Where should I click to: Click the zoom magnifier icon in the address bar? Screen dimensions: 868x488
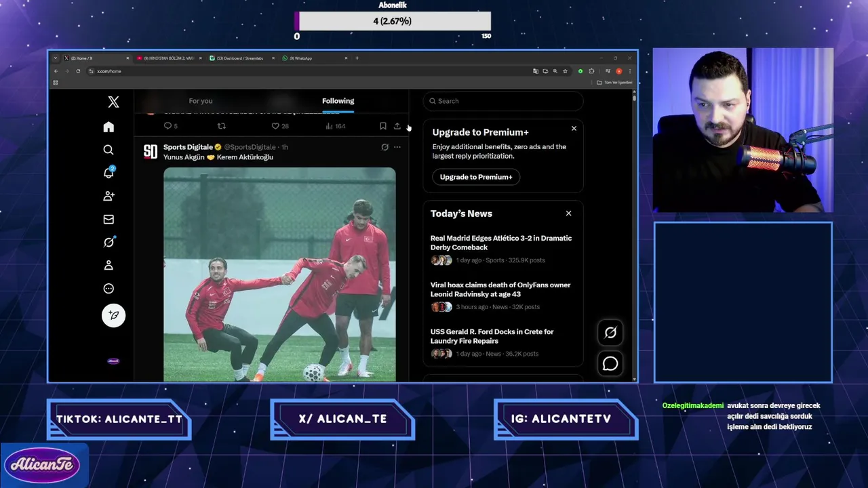point(555,71)
